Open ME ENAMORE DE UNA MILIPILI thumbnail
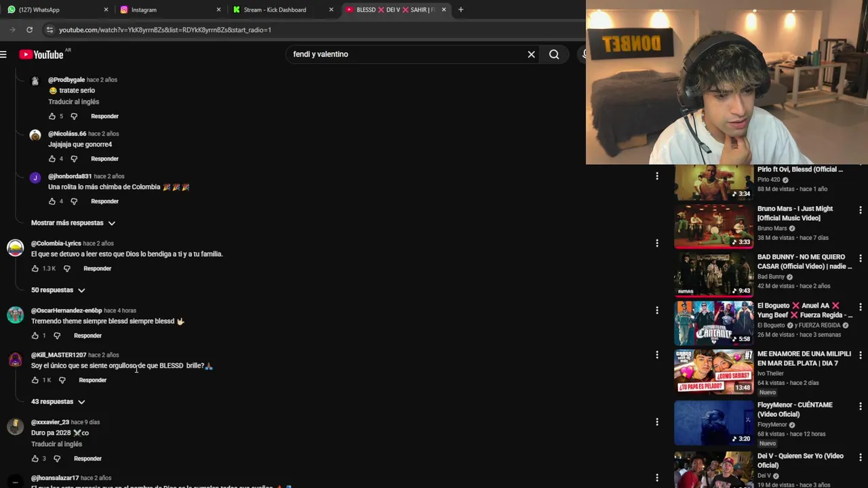 (x=713, y=371)
